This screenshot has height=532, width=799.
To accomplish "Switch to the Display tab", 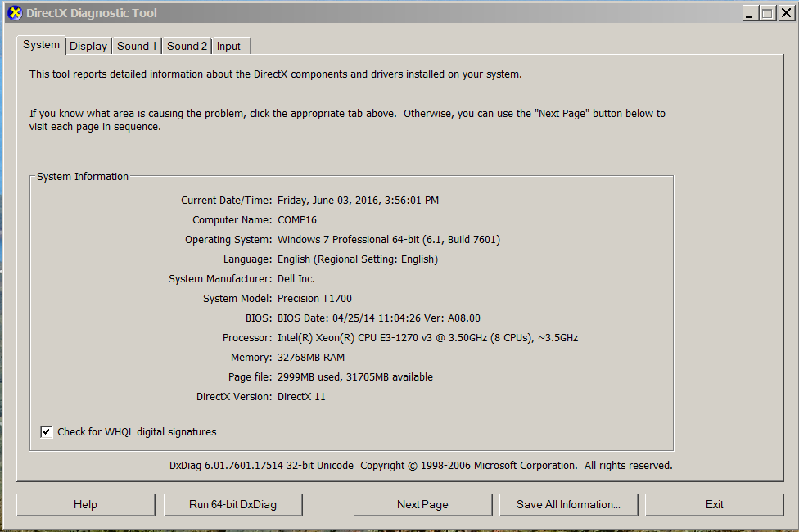I will coord(88,46).
